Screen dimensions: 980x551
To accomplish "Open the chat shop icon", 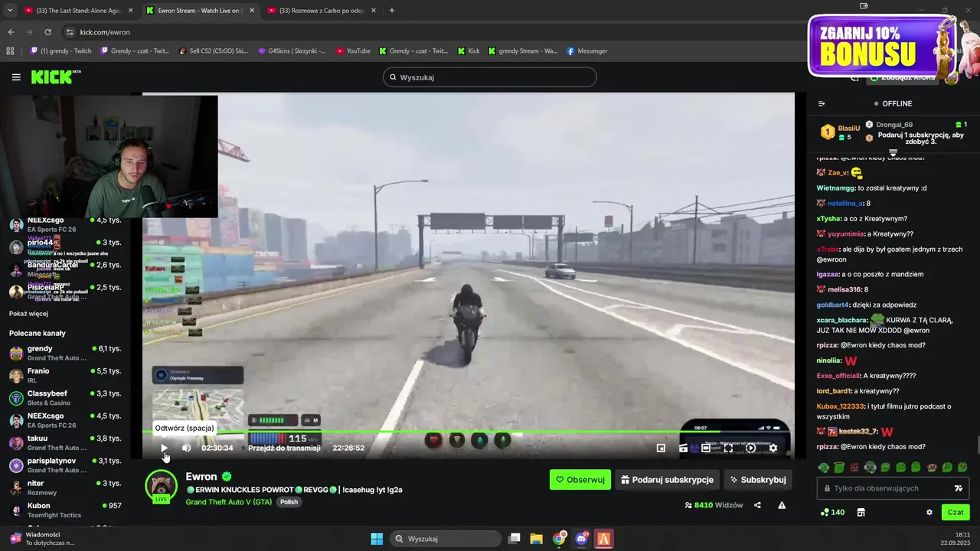I will 861,513.
